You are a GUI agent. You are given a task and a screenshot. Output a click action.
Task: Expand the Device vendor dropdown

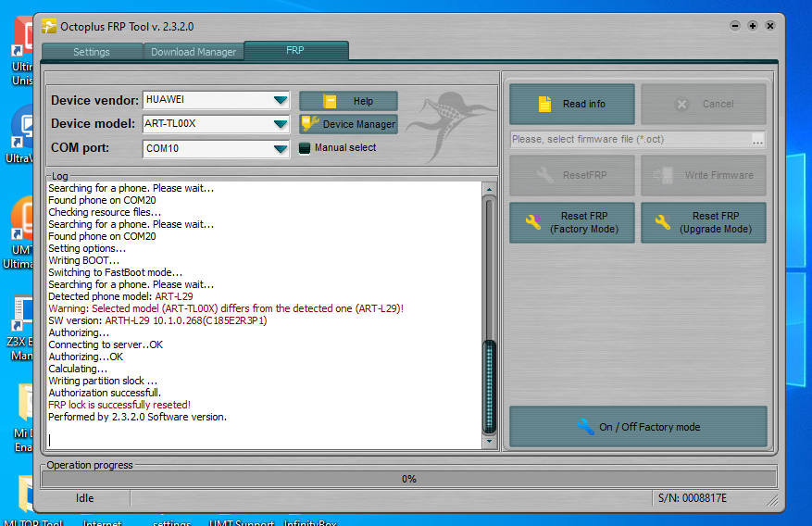point(281,100)
